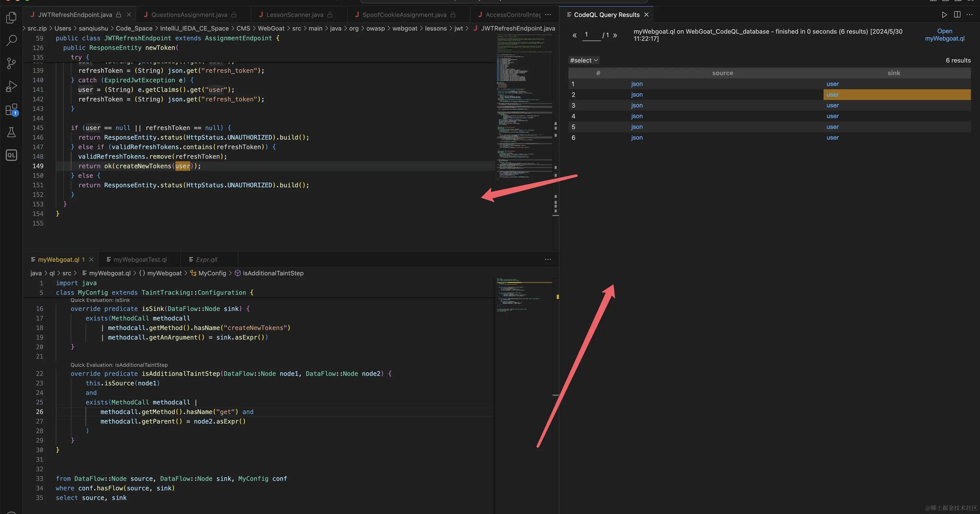The image size is (980, 514).
Task: Open the Run and Debug view
Action: point(11,87)
